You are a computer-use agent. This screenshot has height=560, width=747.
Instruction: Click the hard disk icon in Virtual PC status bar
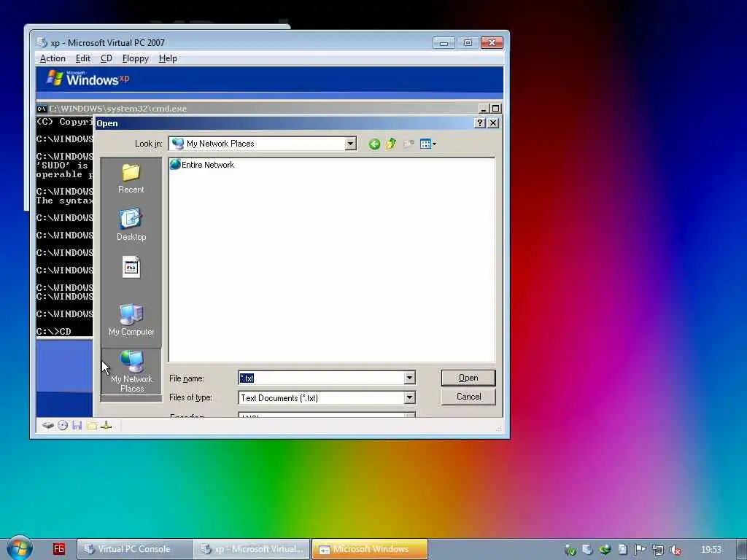47,425
